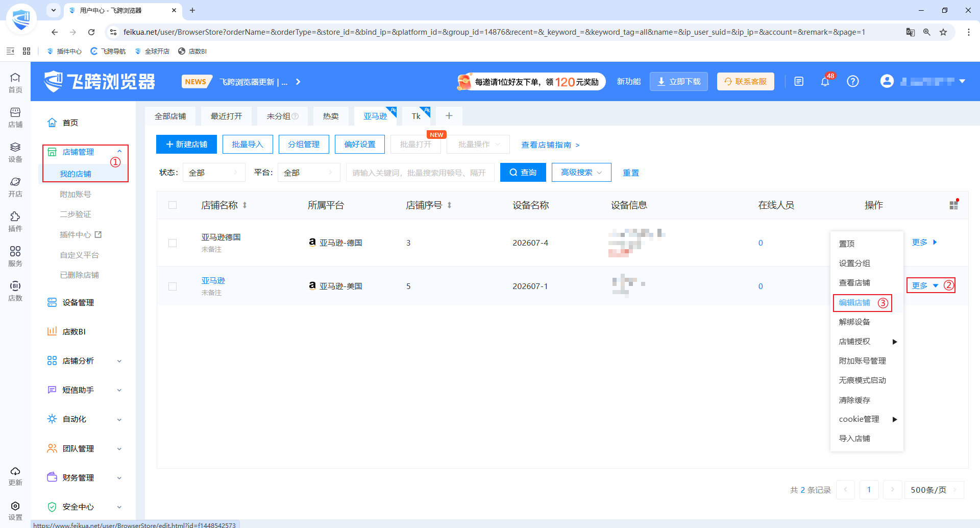980x528 pixels.
Task: Bookmark this page with the star icon
Action: pos(943,32)
